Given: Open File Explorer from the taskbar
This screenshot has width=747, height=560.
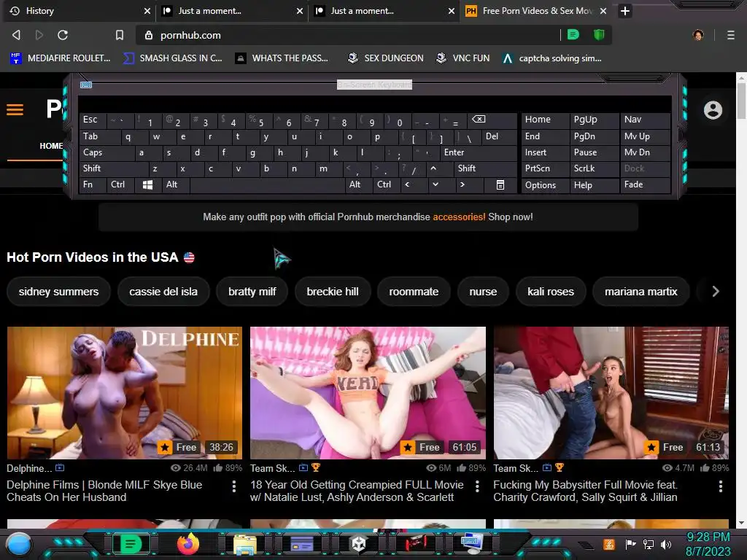Looking at the screenshot, I should pos(245,544).
